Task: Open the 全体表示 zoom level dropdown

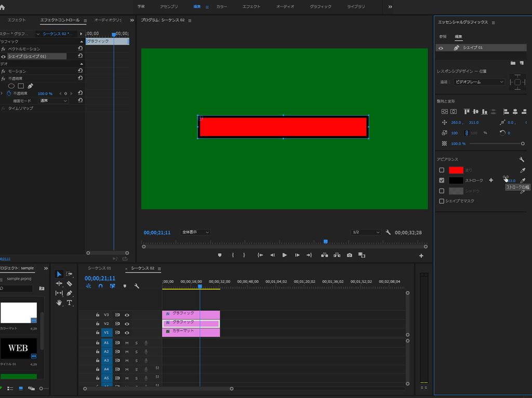Action: pyautogui.click(x=195, y=232)
